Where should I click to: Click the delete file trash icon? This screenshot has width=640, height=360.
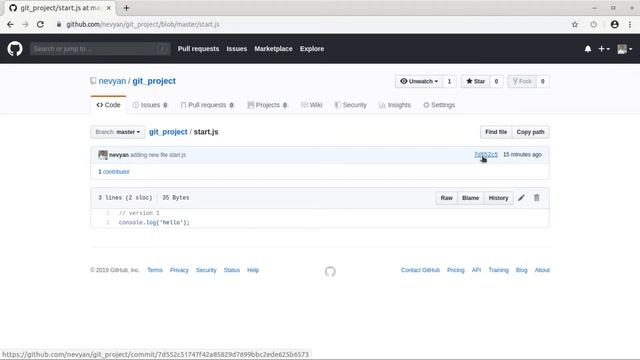pos(537,198)
